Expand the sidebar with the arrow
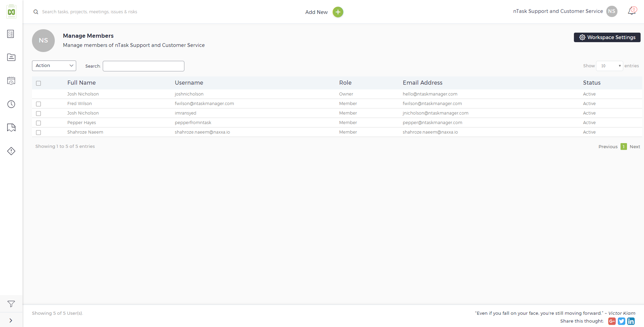Screen dimensions: 644x327 (x=11, y=320)
